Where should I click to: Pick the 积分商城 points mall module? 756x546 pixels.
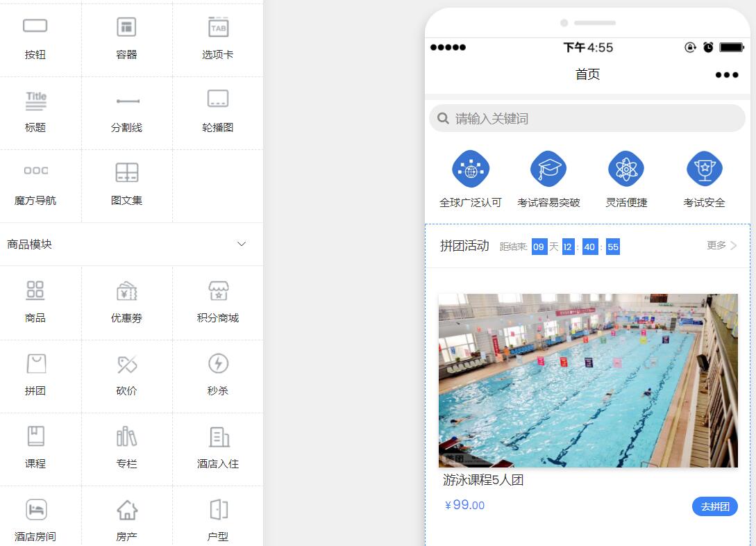(x=218, y=302)
